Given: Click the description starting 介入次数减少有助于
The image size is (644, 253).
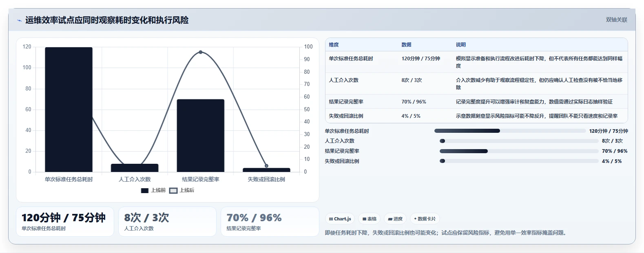Looking at the screenshot, I should tap(539, 84).
